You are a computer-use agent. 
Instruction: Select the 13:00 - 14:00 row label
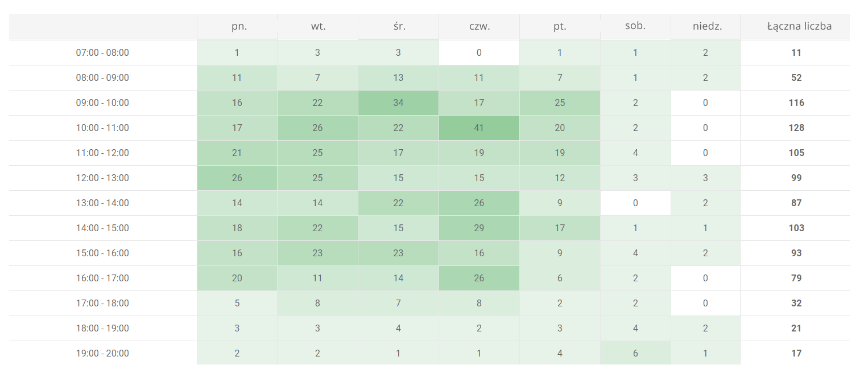103,203
